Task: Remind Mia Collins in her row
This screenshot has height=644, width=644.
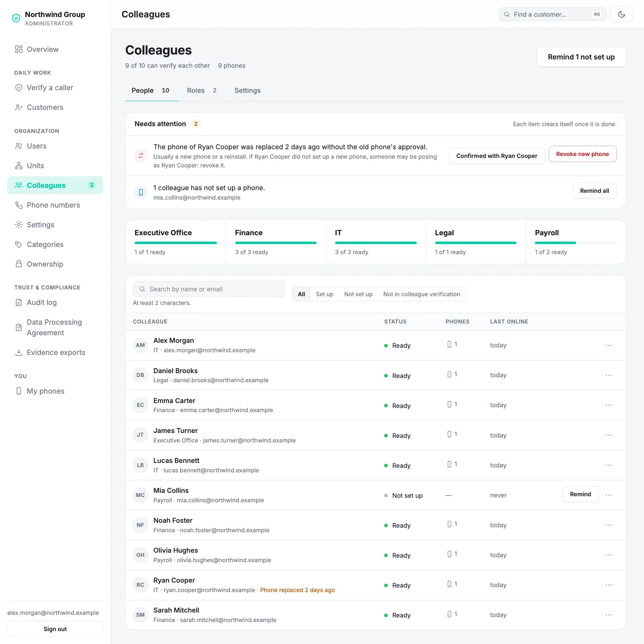Action: 580,494
